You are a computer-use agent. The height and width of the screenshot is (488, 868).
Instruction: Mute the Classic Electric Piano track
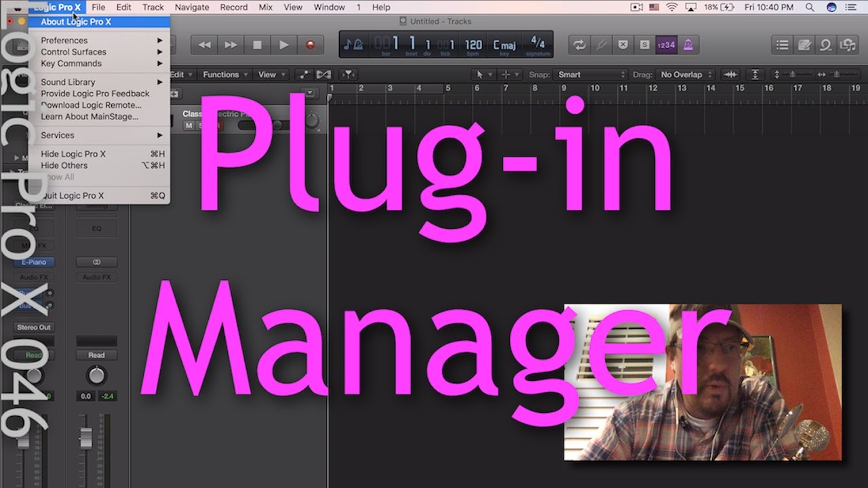(189, 125)
